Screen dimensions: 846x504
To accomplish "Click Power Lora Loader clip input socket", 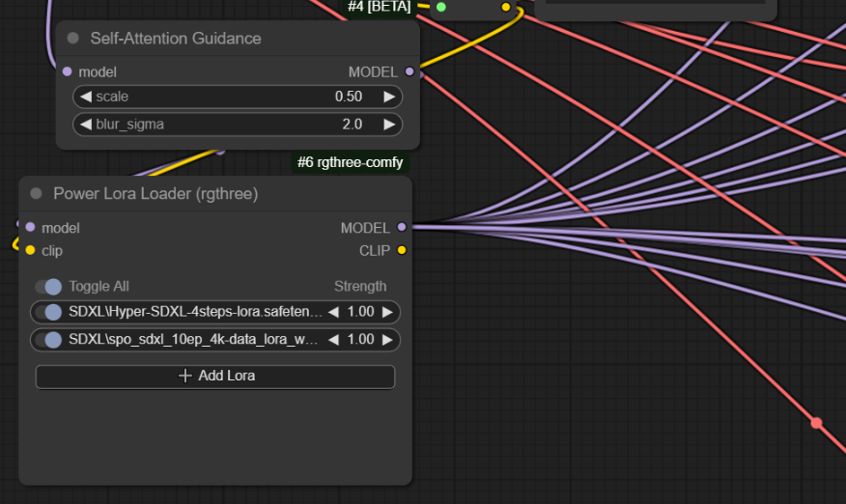I will [30, 250].
